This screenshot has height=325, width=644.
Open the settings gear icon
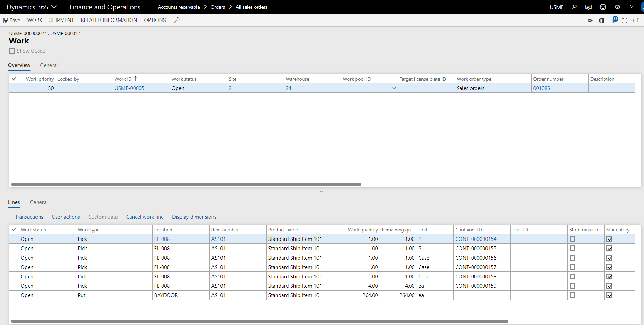[x=618, y=7]
